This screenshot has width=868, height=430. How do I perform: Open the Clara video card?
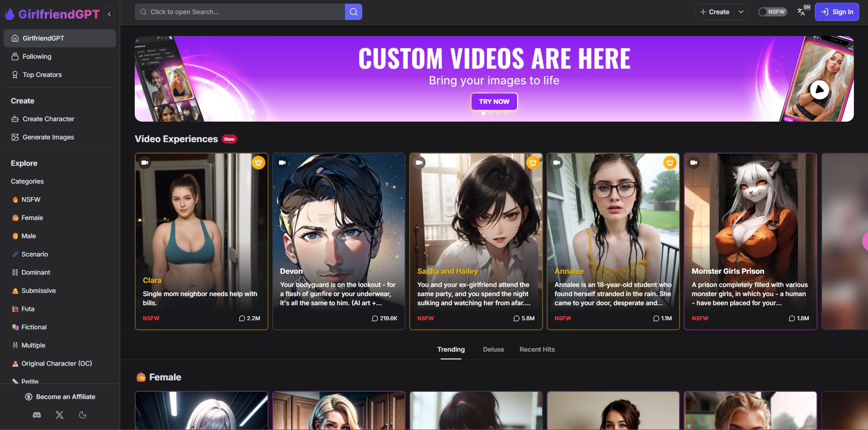pyautogui.click(x=202, y=241)
